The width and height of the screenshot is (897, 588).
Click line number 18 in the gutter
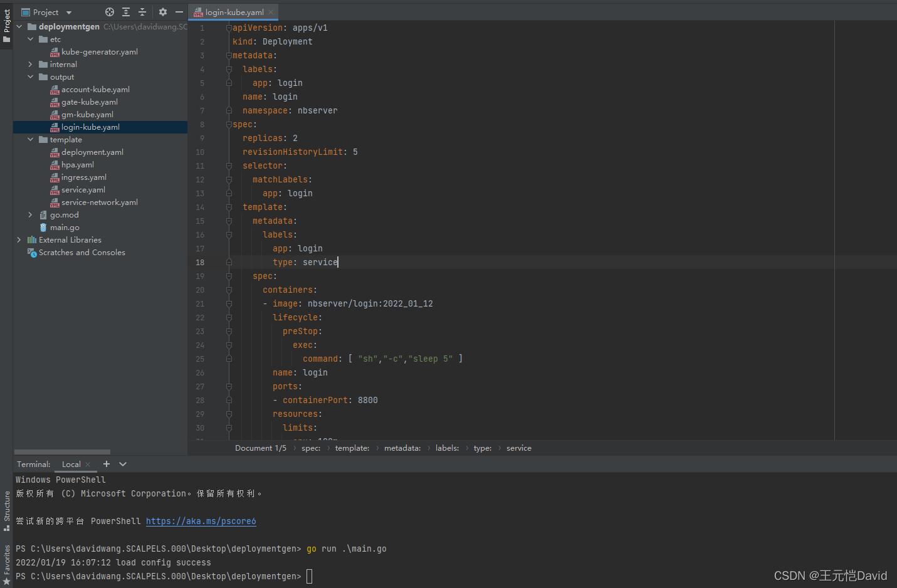[x=200, y=263]
